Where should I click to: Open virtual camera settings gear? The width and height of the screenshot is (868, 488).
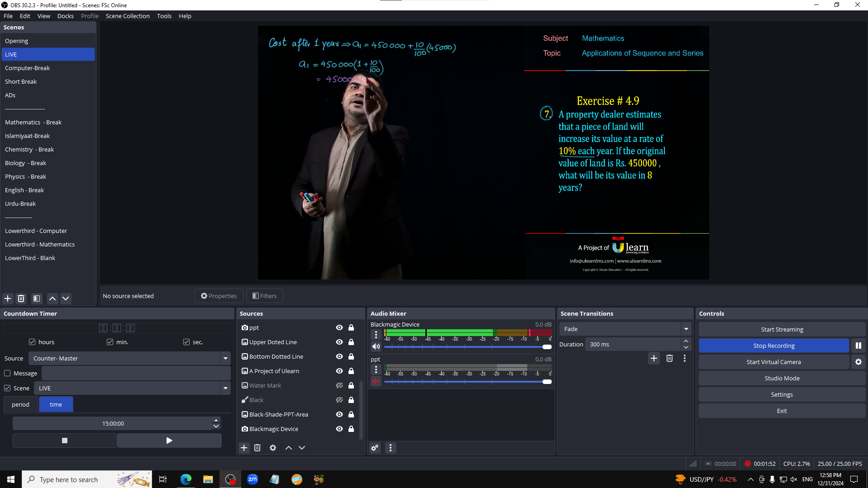(x=858, y=362)
